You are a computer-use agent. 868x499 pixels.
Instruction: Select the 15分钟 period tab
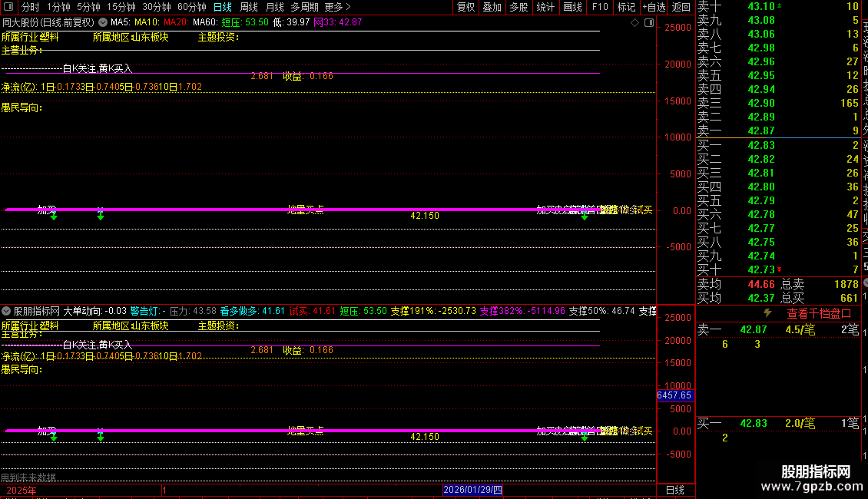click(121, 7)
